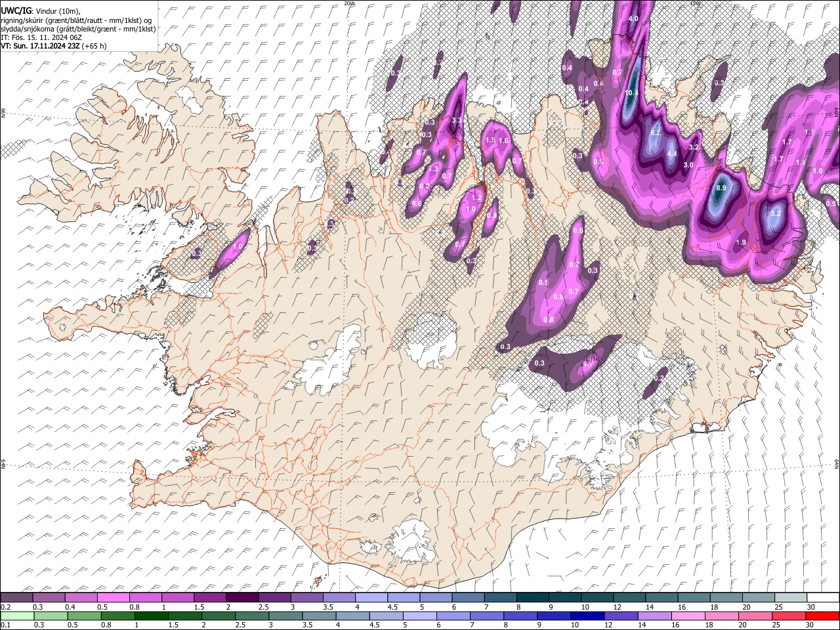
Task: Click top legend swatch between 20 and 25
Action: 759,597
